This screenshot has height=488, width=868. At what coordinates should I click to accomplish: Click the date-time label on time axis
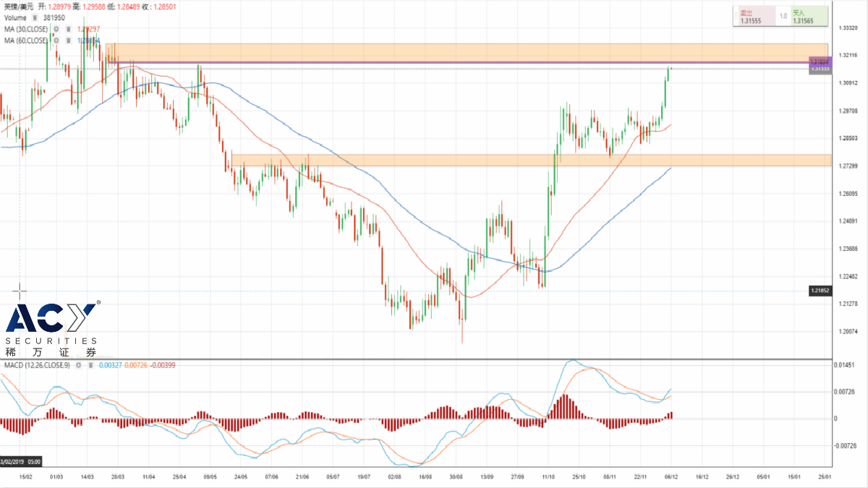click(20, 461)
